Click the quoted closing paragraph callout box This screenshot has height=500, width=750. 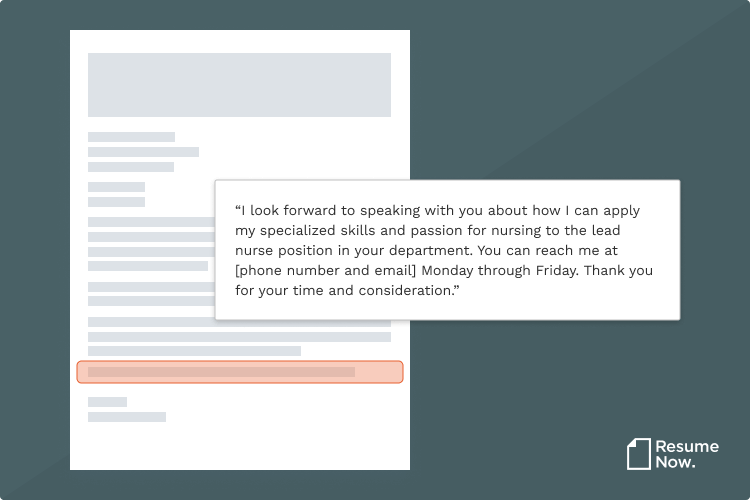click(x=447, y=250)
